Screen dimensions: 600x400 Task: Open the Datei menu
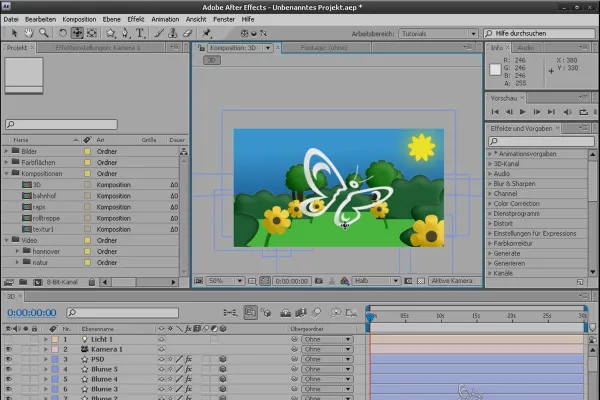11,19
